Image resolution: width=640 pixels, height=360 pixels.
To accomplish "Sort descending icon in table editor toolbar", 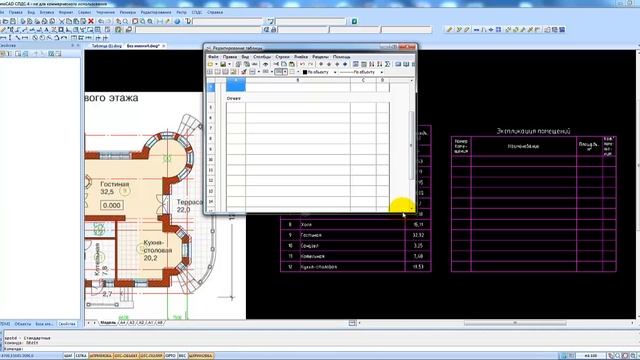I will [380, 64].
